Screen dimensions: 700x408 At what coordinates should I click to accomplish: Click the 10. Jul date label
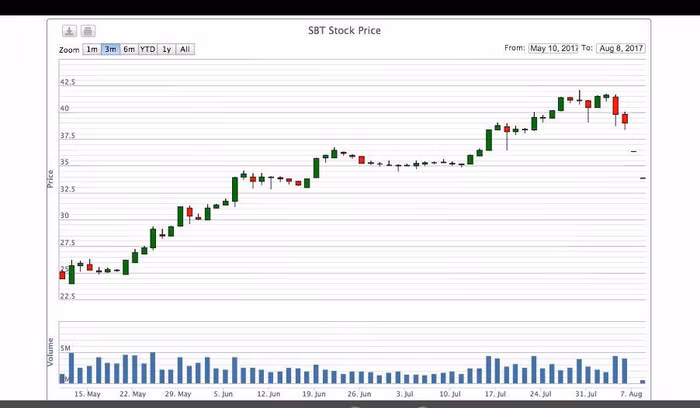click(x=450, y=394)
